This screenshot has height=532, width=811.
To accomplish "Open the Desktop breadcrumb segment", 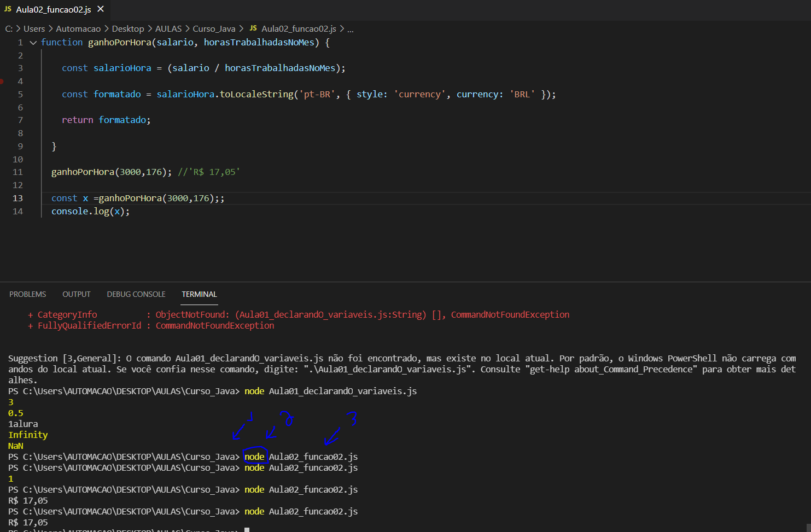I will pyautogui.click(x=128, y=29).
